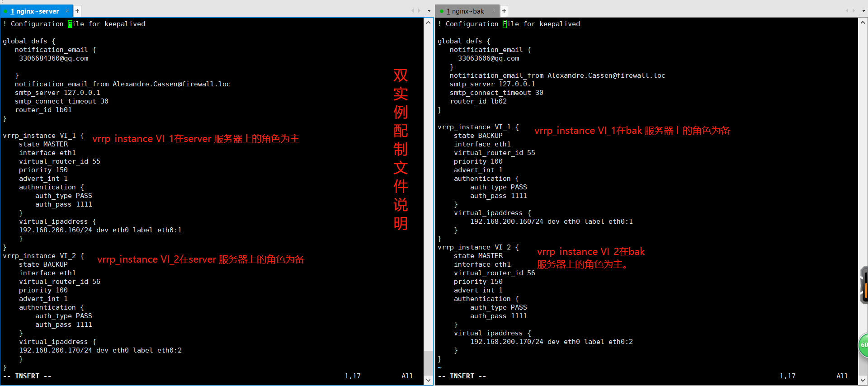Image resolution: width=868 pixels, height=386 pixels.
Task: Click 'notification_email_from' line in the bak pane
Action: (557, 75)
